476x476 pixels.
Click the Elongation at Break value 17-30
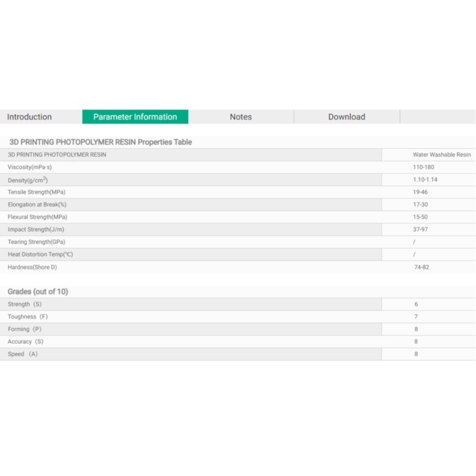tap(421, 204)
